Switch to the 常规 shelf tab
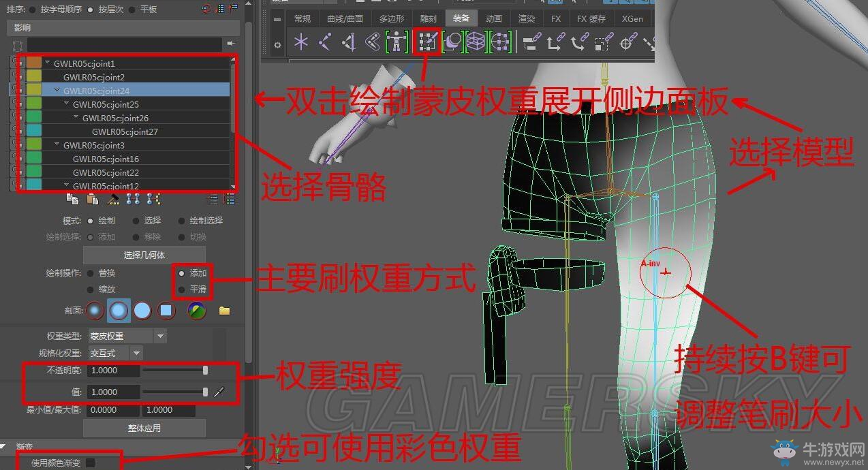868x470 pixels. pyautogui.click(x=303, y=19)
